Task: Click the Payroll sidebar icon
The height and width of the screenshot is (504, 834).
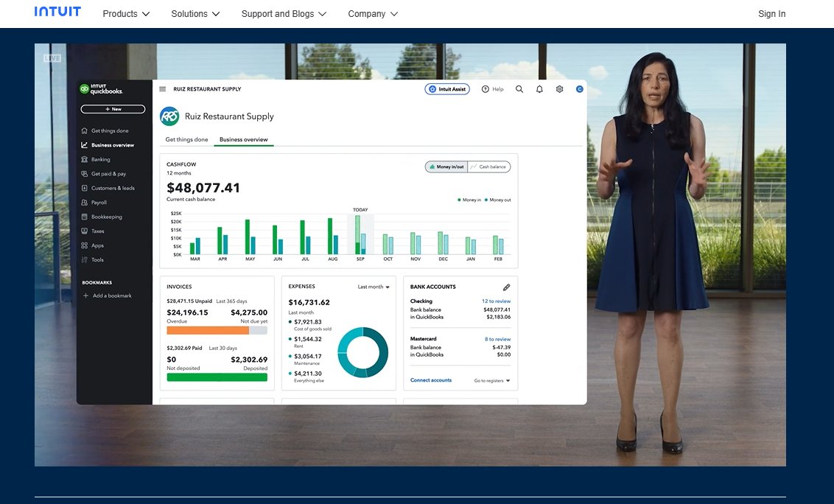Action: point(84,202)
